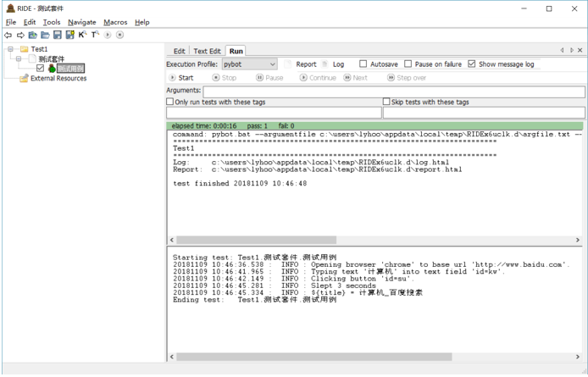Open the Report button
The width and height of the screenshot is (588, 377).
point(301,64)
